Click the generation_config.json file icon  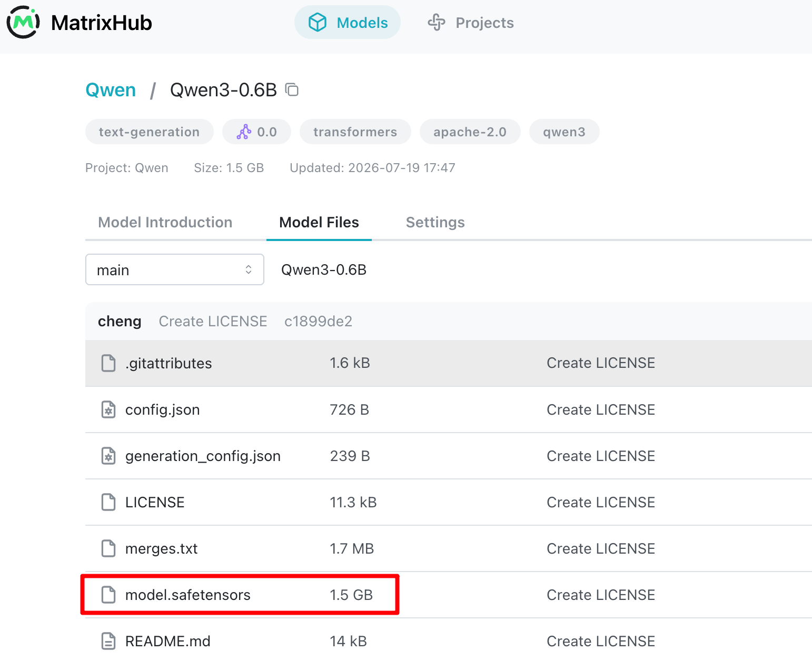[x=108, y=456]
